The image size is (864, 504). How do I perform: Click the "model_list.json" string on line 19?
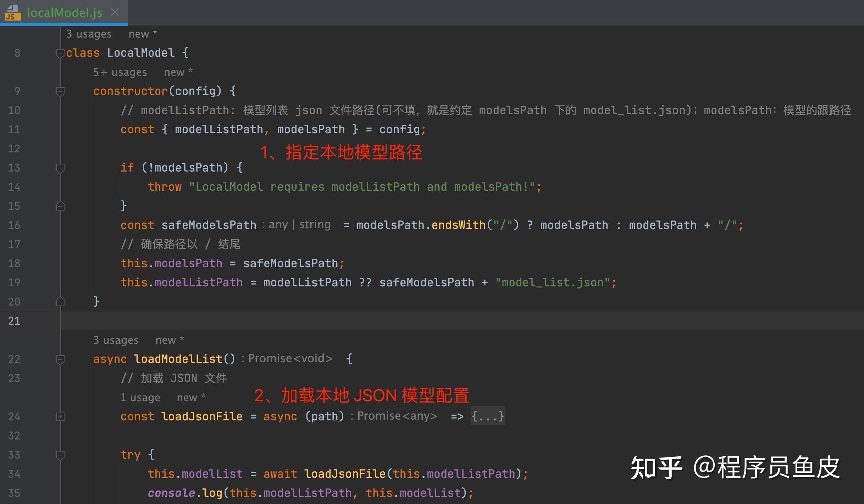pos(552,283)
